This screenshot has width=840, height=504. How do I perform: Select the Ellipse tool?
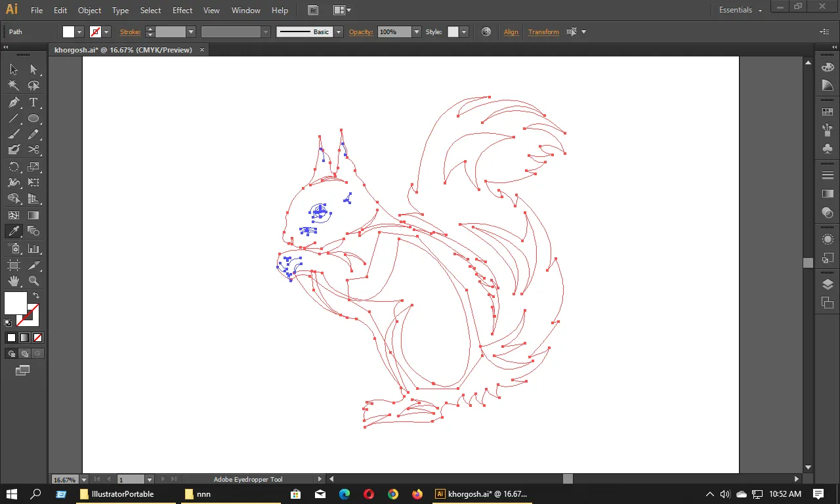point(33,118)
